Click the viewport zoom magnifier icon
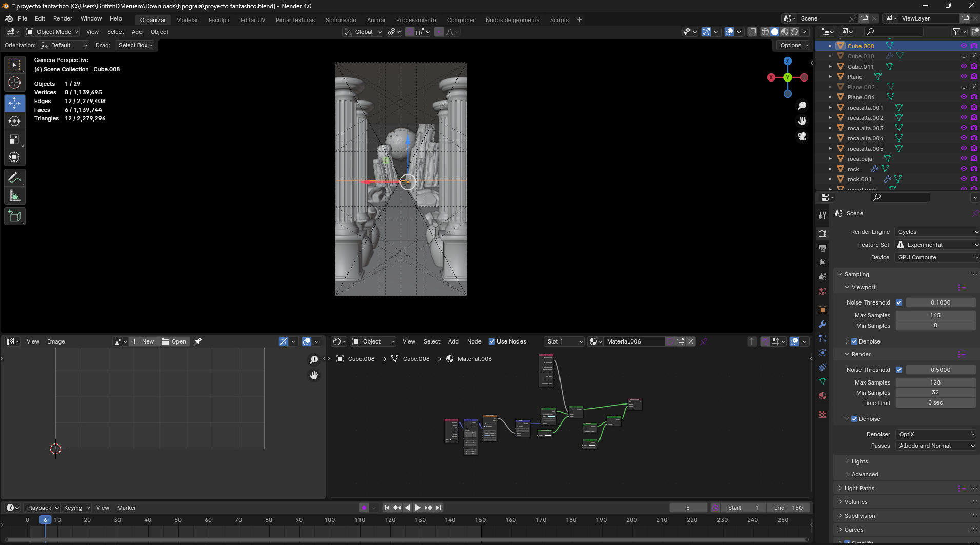This screenshot has width=980, height=545. [802, 106]
